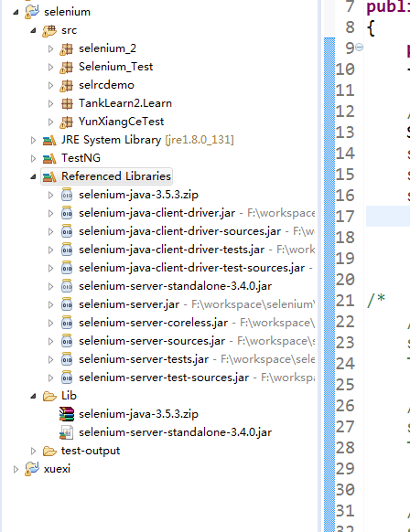
Task: Click jar icon of selenium-java-client-driver-sources.jar
Action: pyautogui.click(x=67, y=231)
